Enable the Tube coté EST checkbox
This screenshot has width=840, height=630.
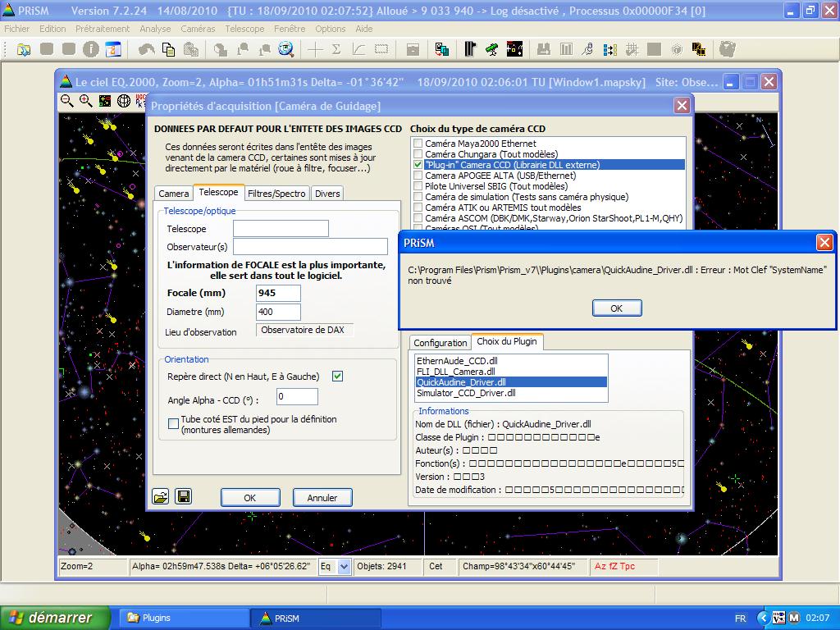(x=173, y=424)
